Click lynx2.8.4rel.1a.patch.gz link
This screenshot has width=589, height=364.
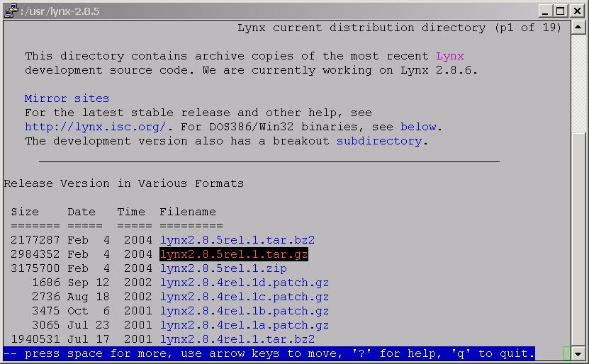pos(244,325)
